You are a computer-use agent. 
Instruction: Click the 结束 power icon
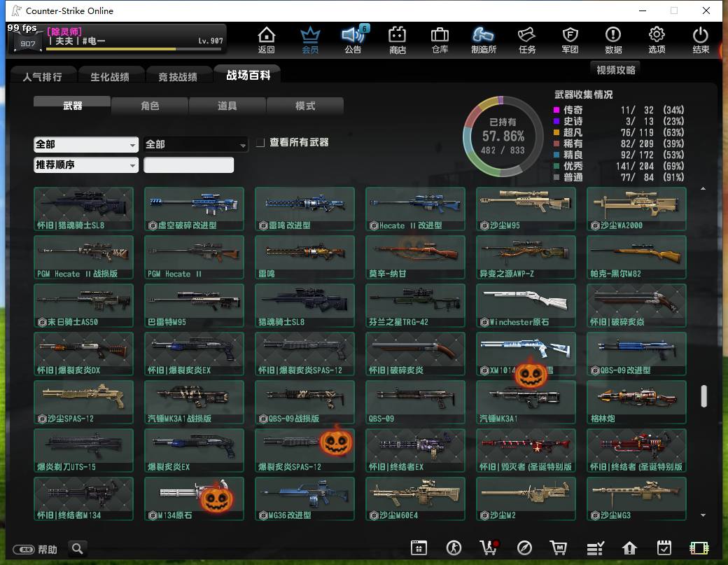(701, 40)
